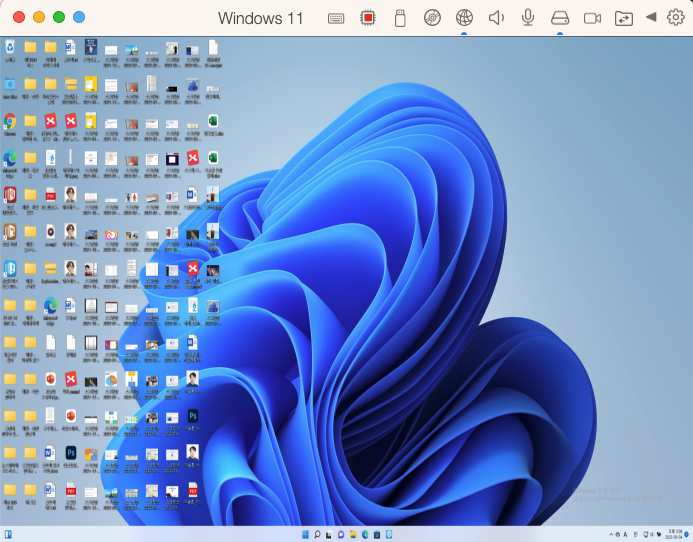
Task: Select the Edge shortcut directly below Chrome
Action: pos(10,163)
